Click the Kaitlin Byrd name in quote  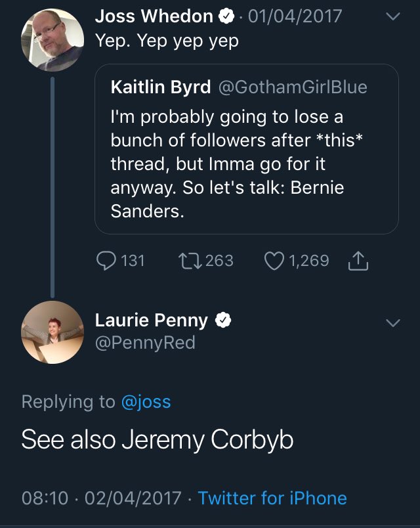coord(159,87)
